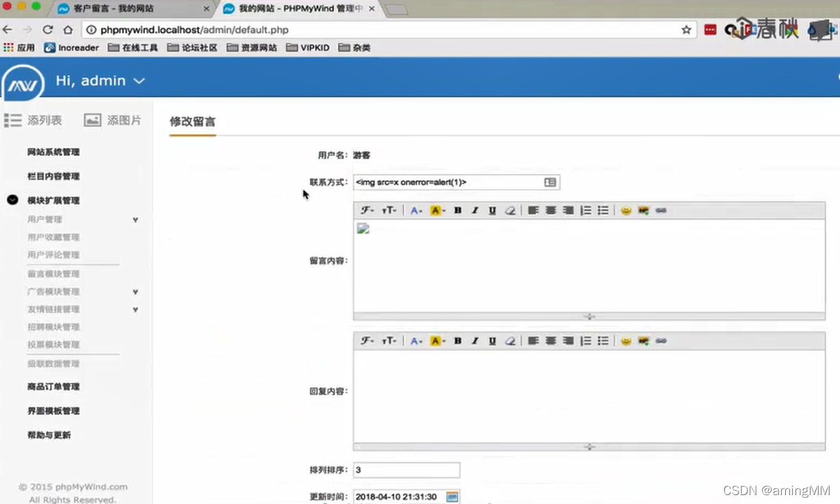Open the calendar picker next to 更新时间
This screenshot has width=840, height=504.
tap(451, 496)
